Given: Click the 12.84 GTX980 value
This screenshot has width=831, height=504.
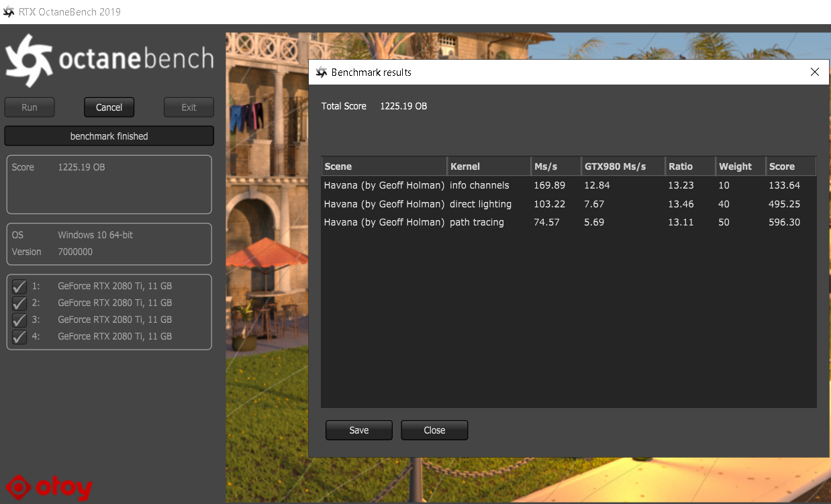Looking at the screenshot, I should pos(597,185).
